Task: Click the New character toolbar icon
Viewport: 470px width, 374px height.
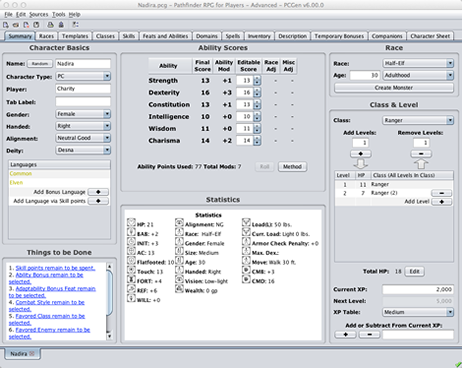Action: click(6, 25)
